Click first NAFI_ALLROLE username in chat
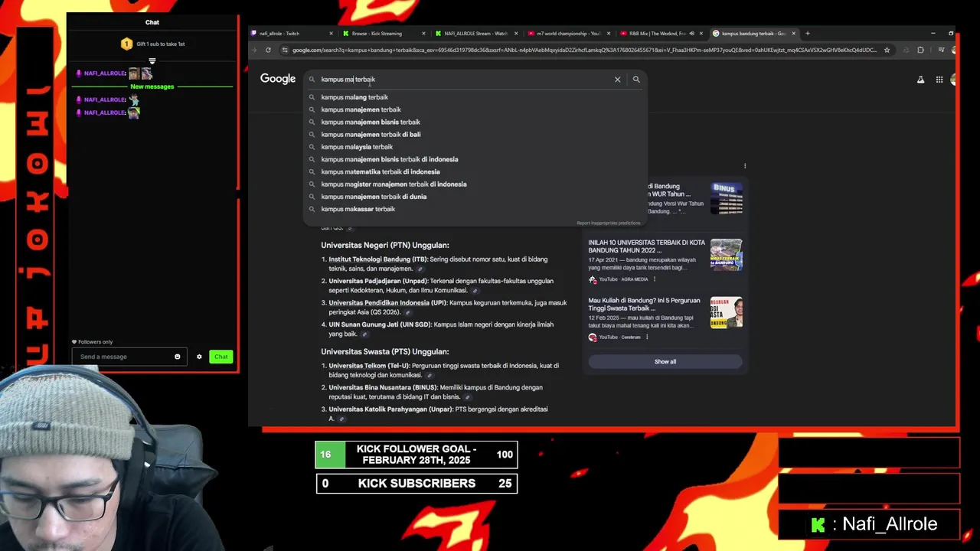 [105, 73]
